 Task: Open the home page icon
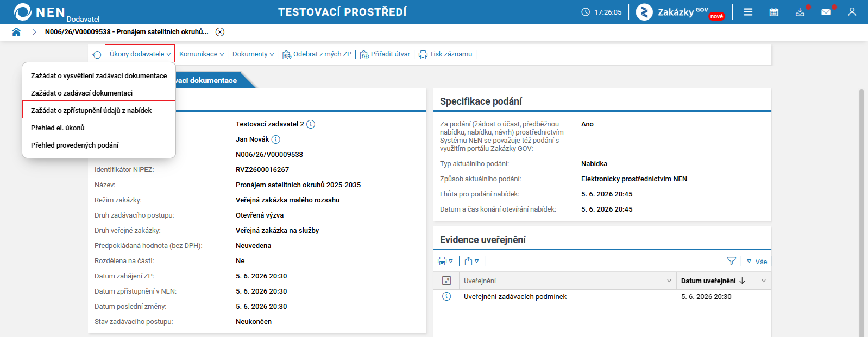click(x=16, y=32)
